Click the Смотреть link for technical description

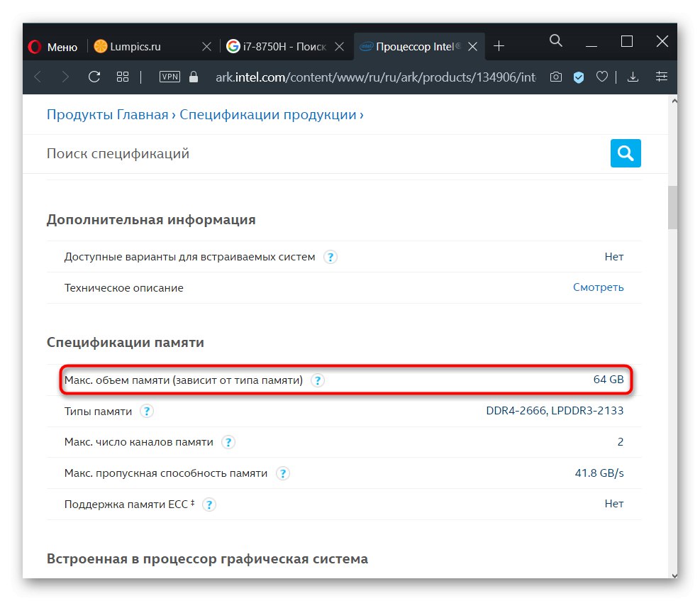pyautogui.click(x=598, y=287)
